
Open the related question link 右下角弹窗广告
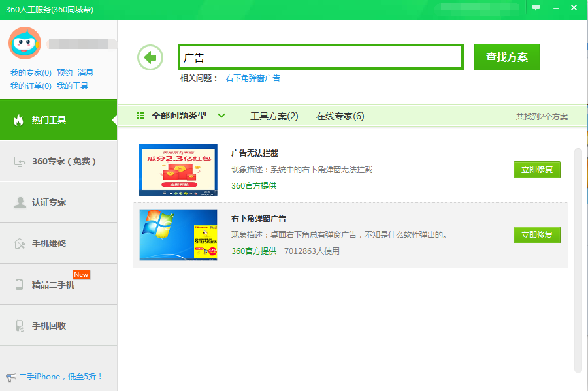[x=252, y=78]
